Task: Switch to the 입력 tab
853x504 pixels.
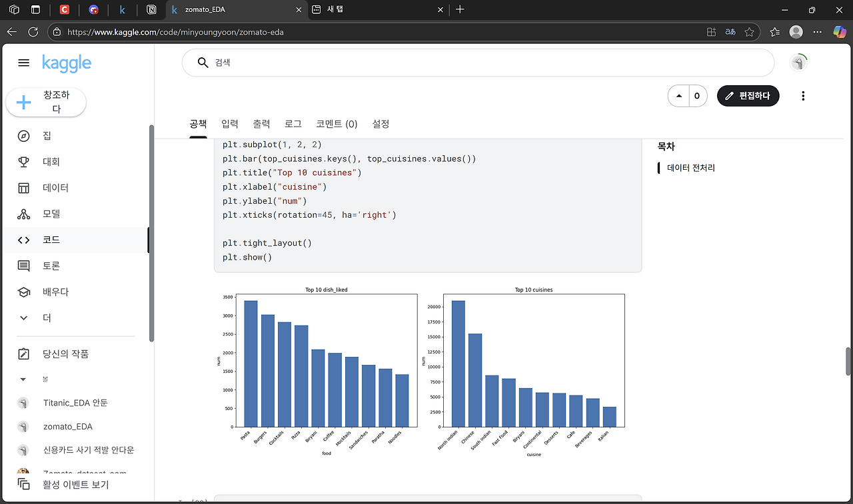Action: (x=230, y=124)
